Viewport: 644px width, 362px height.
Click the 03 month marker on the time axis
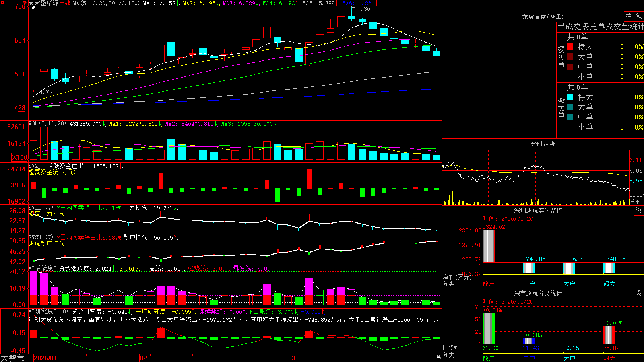click(291, 358)
